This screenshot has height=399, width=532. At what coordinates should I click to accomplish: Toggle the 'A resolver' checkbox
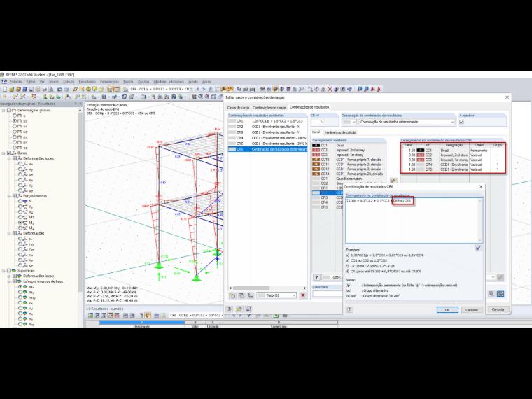click(461, 122)
